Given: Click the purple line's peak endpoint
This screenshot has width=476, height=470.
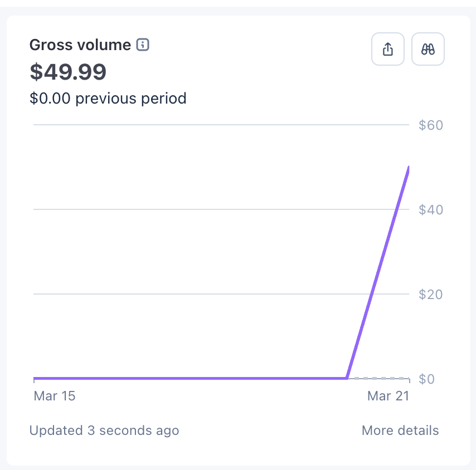Looking at the screenshot, I should [409, 169].
